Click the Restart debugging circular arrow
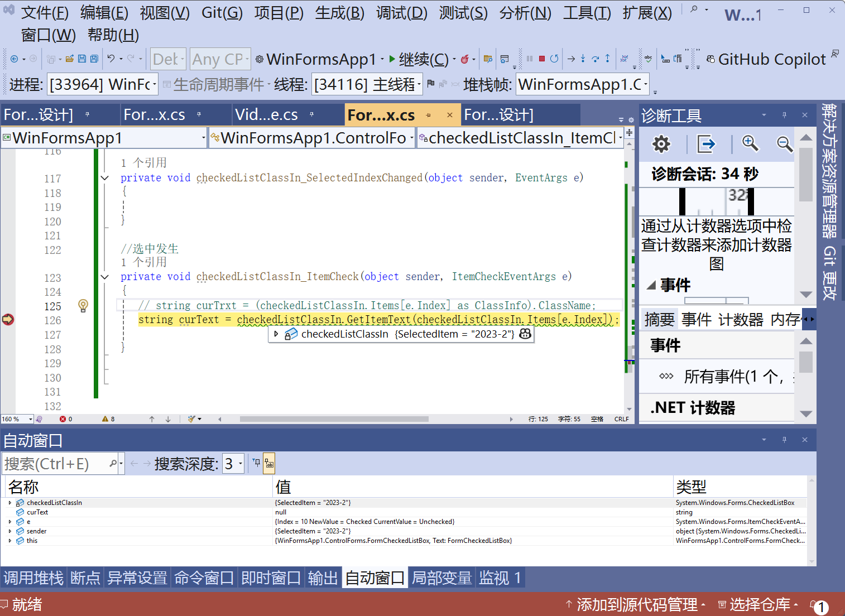This screenshot has width=845, height=616. coord(554,59)
